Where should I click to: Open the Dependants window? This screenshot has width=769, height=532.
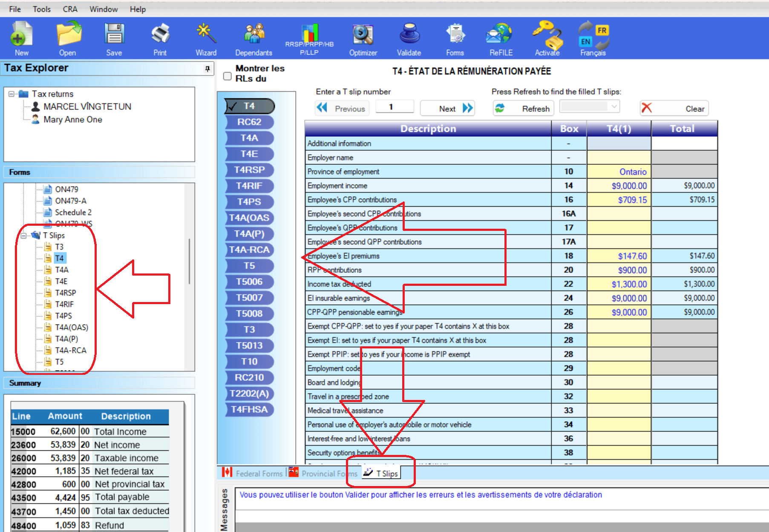tap(253, 38)
